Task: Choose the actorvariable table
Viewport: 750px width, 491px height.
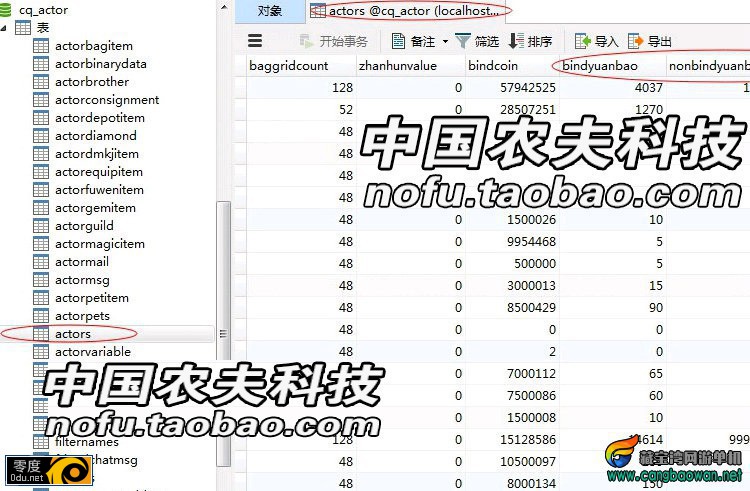Action: pos(93,352)
